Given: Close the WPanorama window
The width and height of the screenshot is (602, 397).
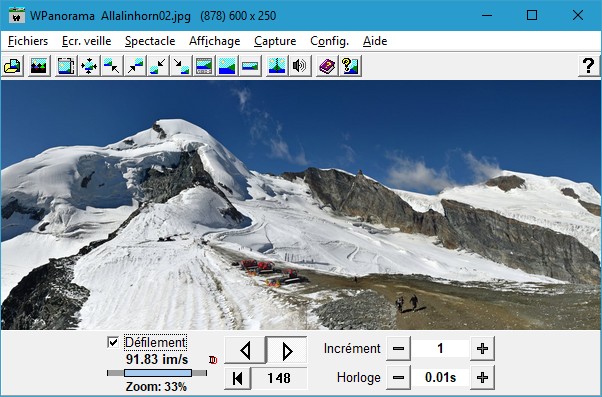Looking at the screenshot, I should tap(577, 15).
